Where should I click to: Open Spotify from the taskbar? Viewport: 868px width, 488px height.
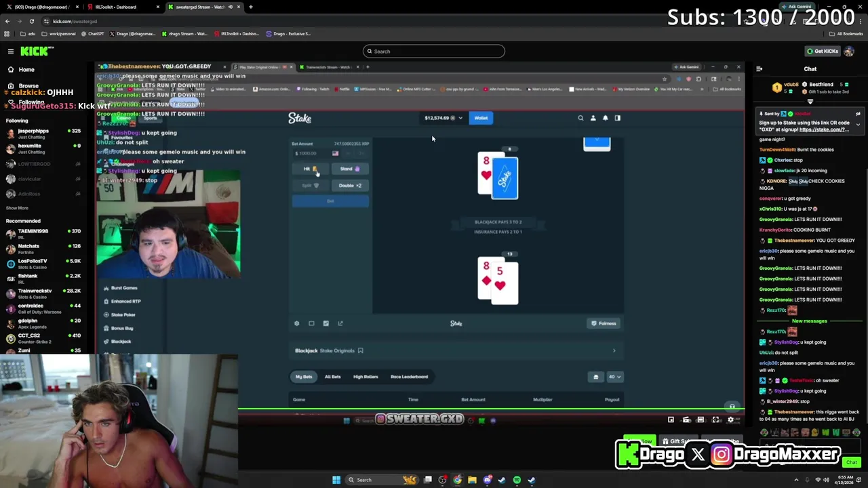pos(517,480)
